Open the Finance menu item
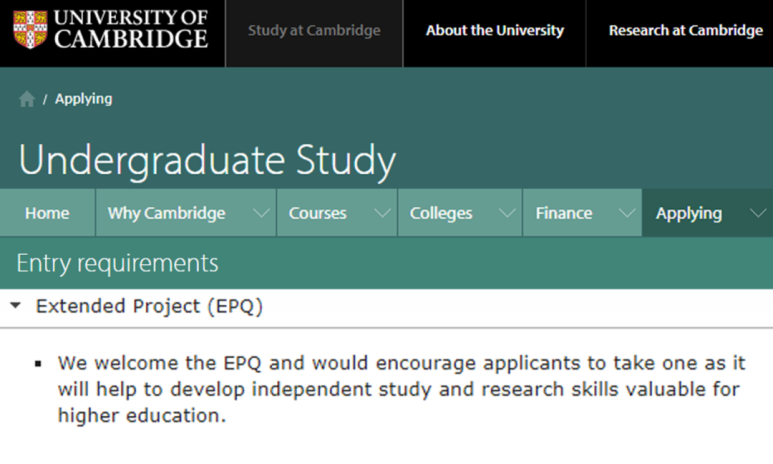The width and height of the screenshot is (773, 464). [x=564, y=213]
